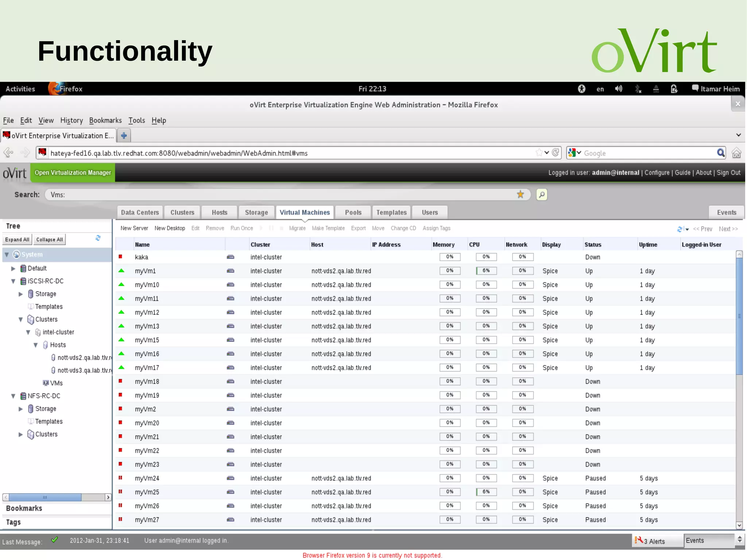This screenshot has height=560, width=747.
Task: Click the battery icon in top panel
Action: click(x=674, y=89)
